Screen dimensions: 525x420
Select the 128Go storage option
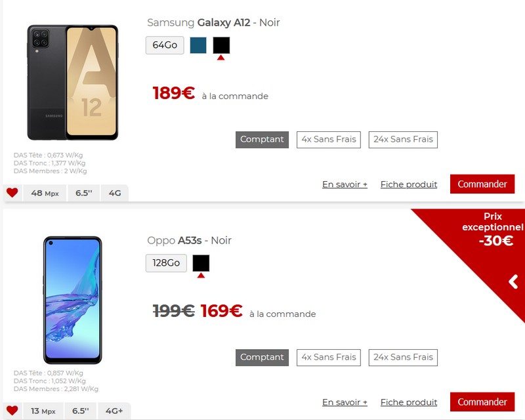(x=166, y=263)
